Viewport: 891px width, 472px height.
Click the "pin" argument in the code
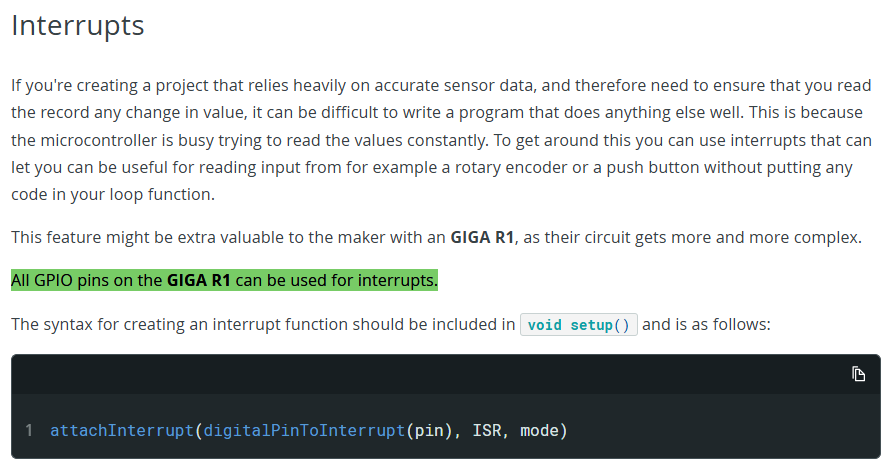[x=428, y=431]
